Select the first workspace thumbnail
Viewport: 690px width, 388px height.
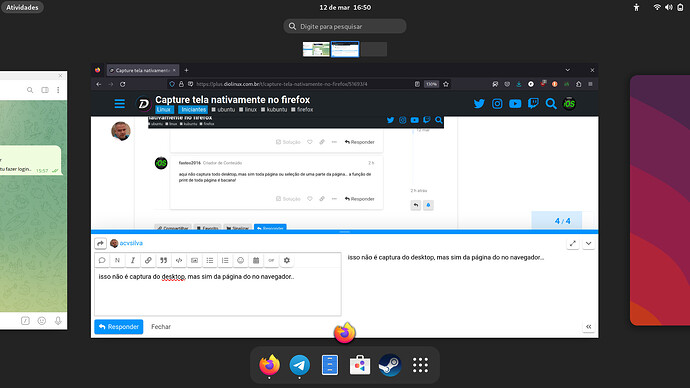click(316, 49)
